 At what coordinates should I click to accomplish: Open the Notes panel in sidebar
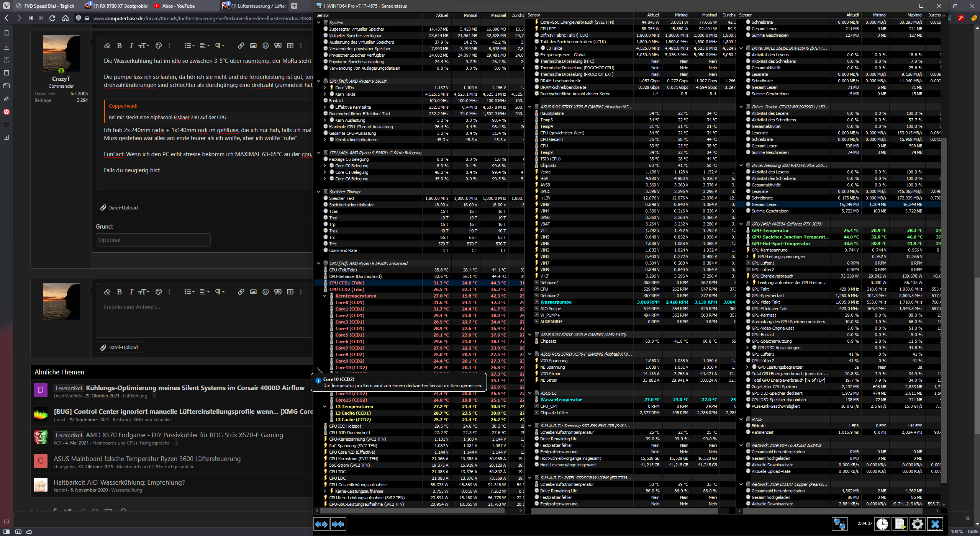7,73
